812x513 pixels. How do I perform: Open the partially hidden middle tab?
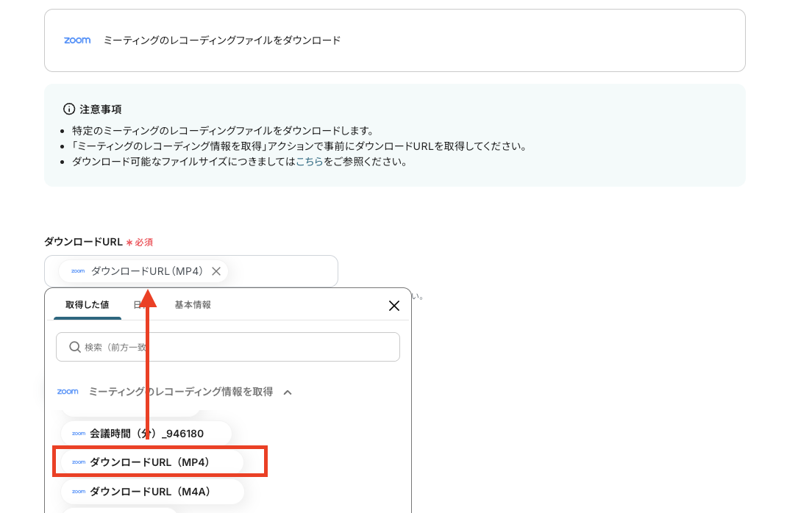click(140, 304)
